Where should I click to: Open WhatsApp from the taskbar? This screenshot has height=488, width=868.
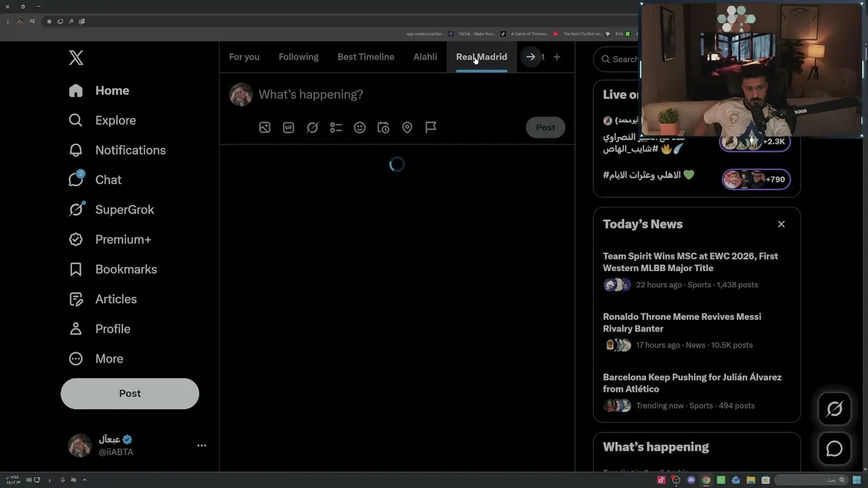[721, 481]
